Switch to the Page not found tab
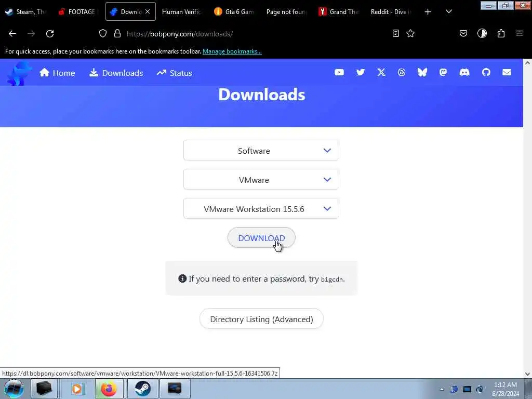Image resolution: width=532 pixels, height=399 pixels. click(x=286, y=11)
